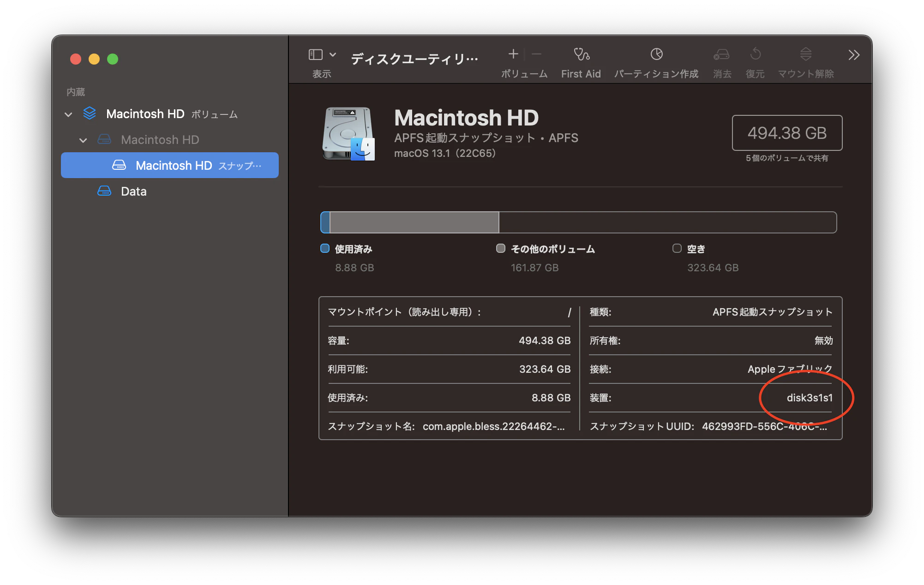Click the 空き legend swatch

click(677, 248)
